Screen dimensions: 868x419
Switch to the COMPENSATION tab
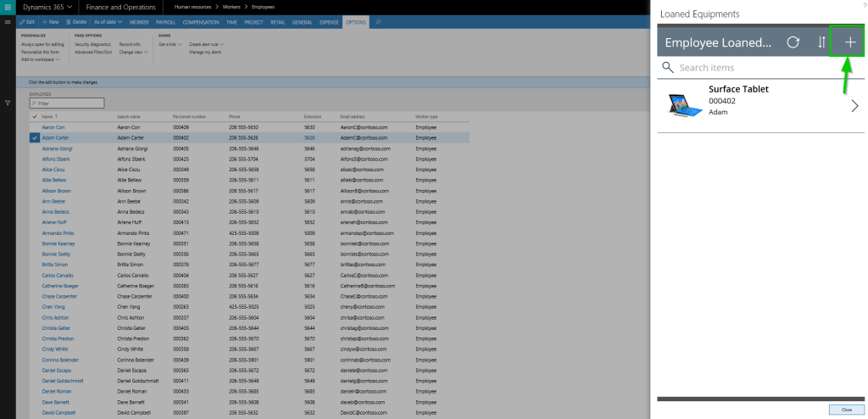(200, 20)
